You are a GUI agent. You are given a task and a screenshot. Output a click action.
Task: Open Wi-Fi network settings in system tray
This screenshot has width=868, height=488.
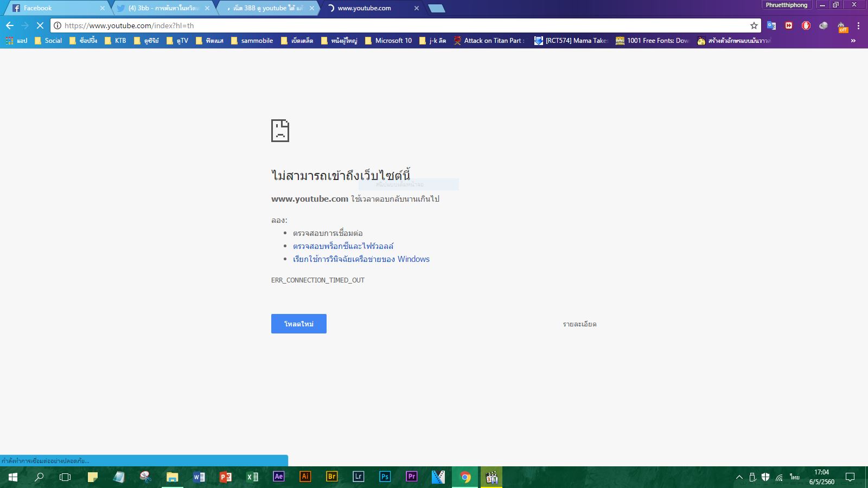click(x=779, y=477)
